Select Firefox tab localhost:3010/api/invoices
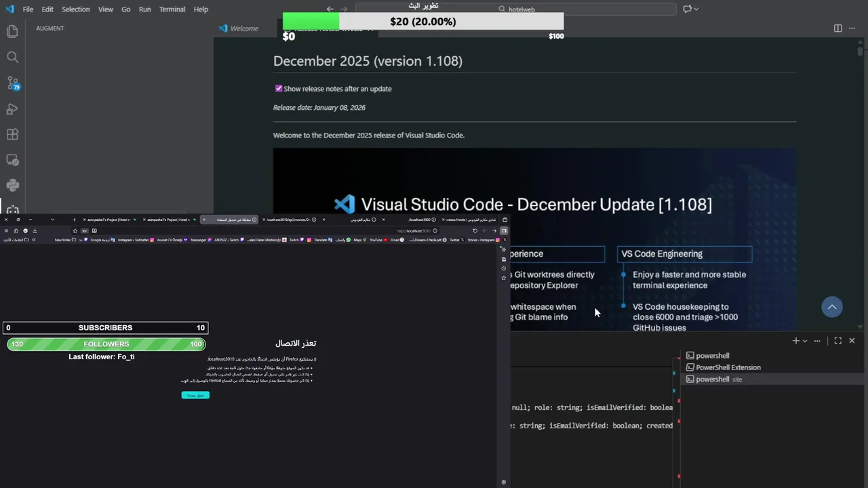This screenshot has width=868, height=488. tap(289, 220)
